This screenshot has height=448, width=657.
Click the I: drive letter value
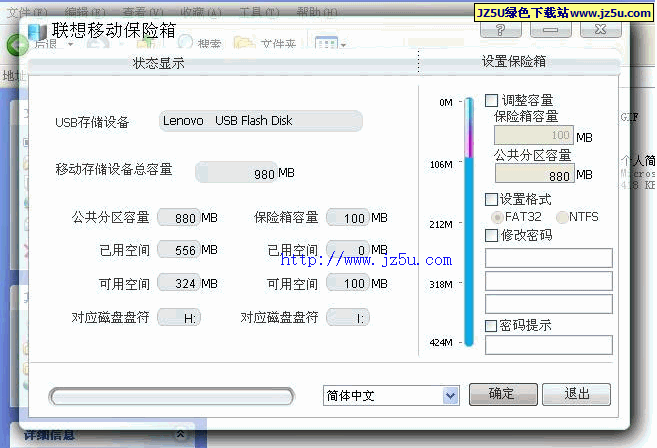[x=348, y=317]
